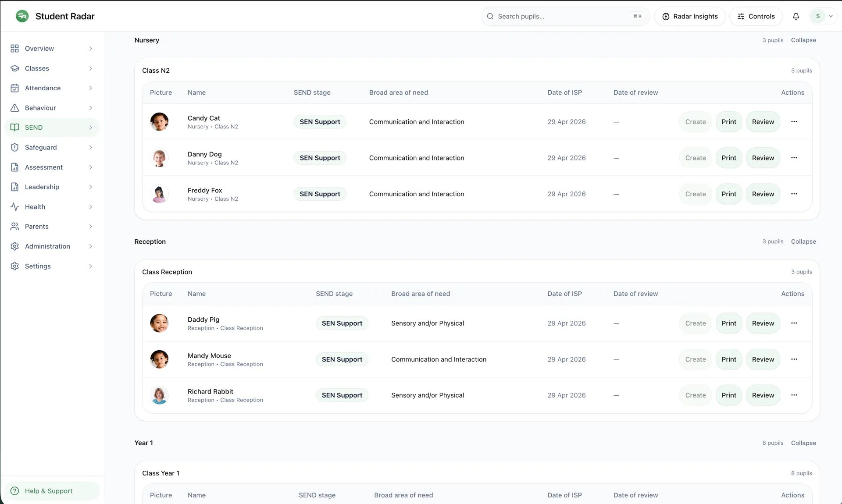Expand the Settings chevron

click(91, 266)
